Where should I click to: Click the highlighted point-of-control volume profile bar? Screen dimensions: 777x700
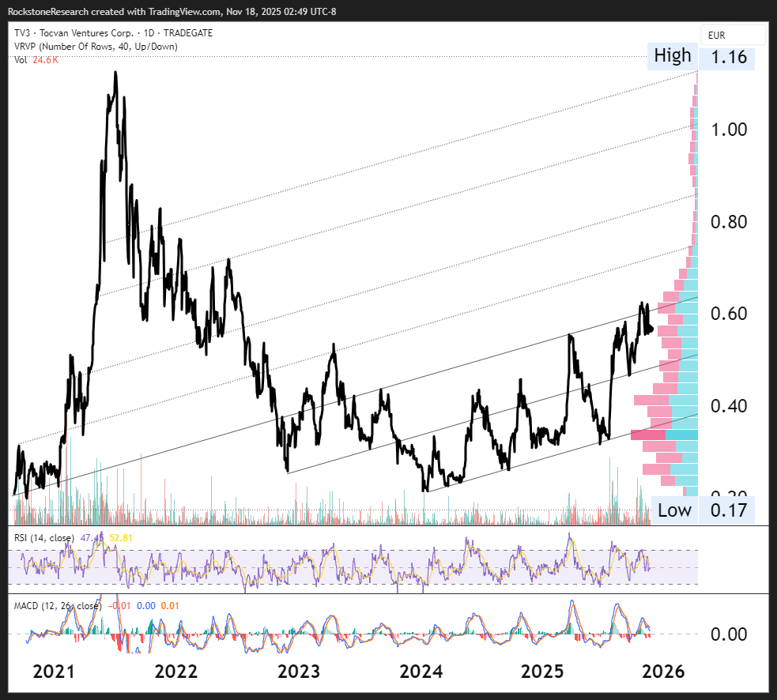(x=664, y=435)
